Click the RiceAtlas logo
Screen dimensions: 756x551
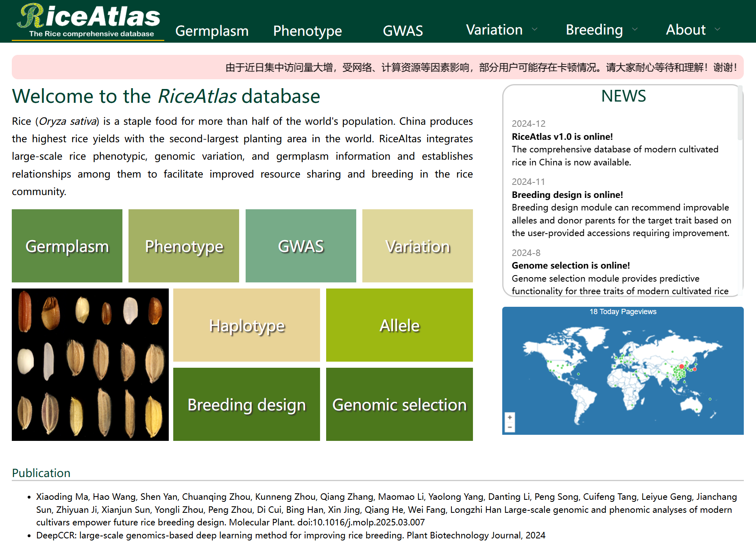tap(88, 20)
